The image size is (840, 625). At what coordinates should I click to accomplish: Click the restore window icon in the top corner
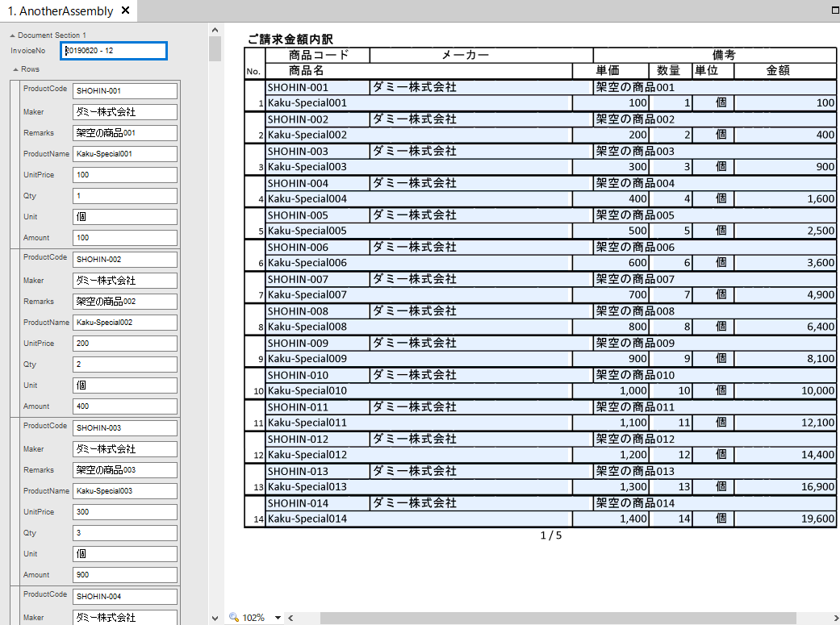[834, 10]
